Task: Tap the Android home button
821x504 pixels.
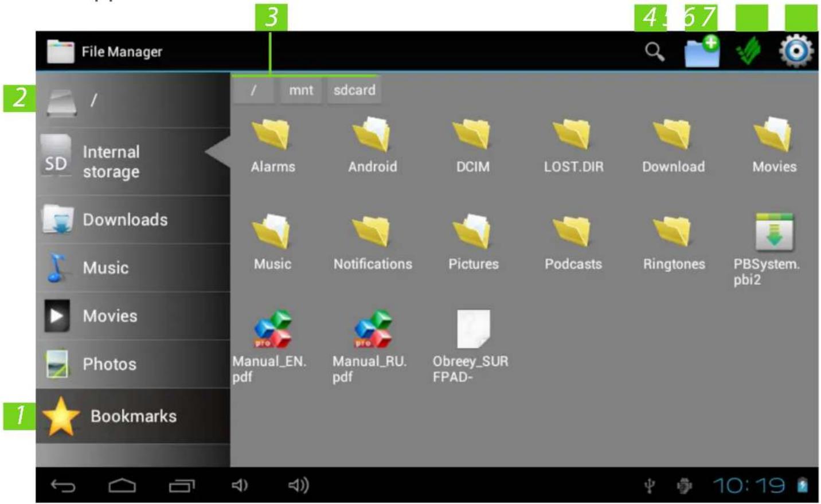Action: [x=122, y=486]
